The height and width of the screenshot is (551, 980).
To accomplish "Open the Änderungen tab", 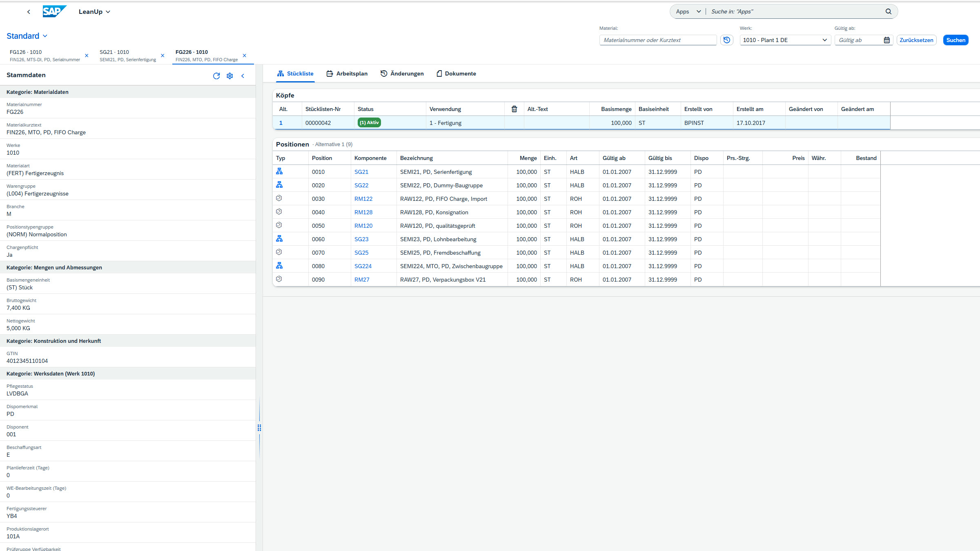I will point(402,73).
